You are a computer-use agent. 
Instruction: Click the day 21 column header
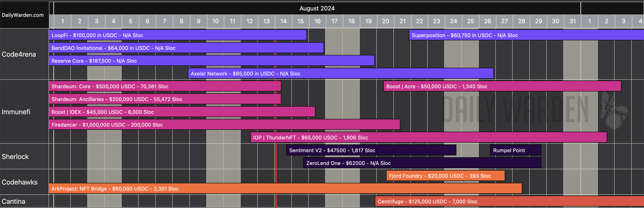click(402, 21)
